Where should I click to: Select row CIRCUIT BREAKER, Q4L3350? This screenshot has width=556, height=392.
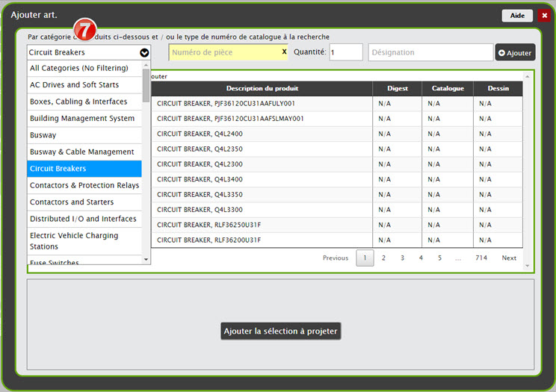tap(337, 195)
